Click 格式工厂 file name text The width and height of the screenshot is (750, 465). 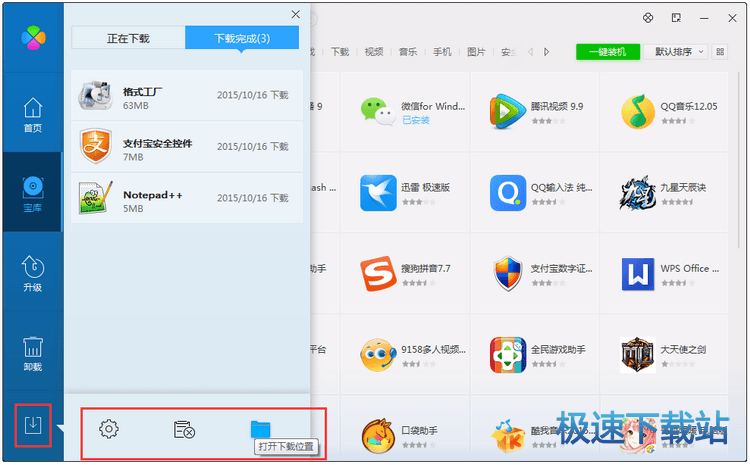143,92
